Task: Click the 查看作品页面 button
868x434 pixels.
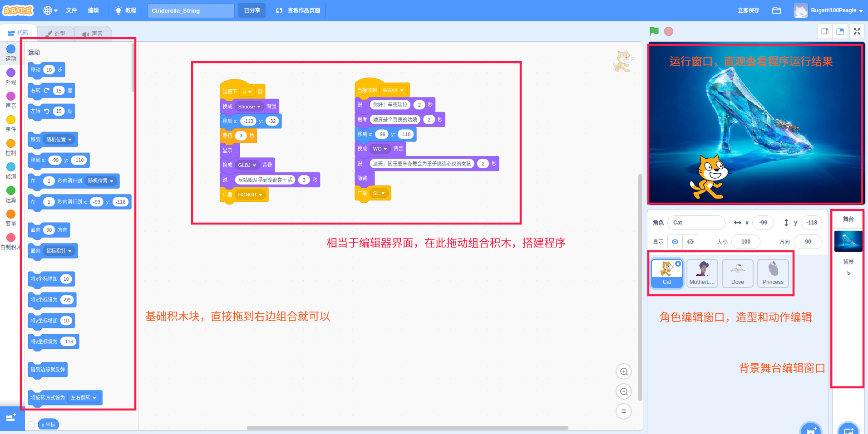Action: [x=298, y=10]
